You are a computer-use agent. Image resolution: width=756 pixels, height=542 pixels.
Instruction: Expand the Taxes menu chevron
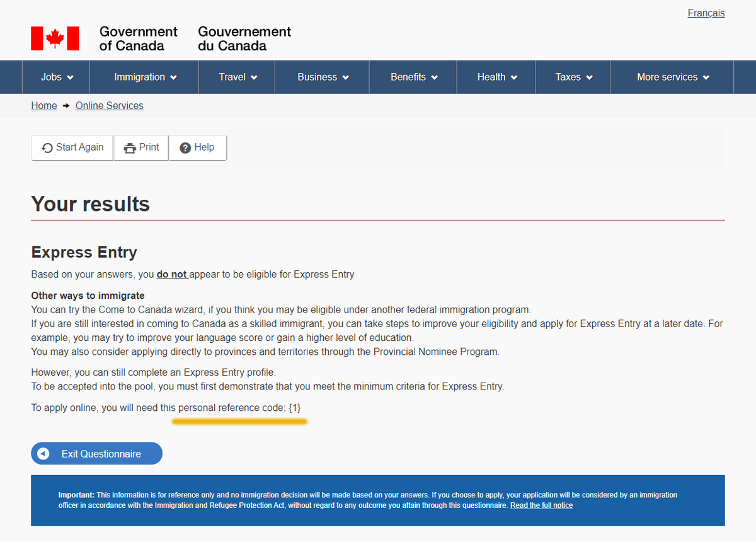point(590,78)
